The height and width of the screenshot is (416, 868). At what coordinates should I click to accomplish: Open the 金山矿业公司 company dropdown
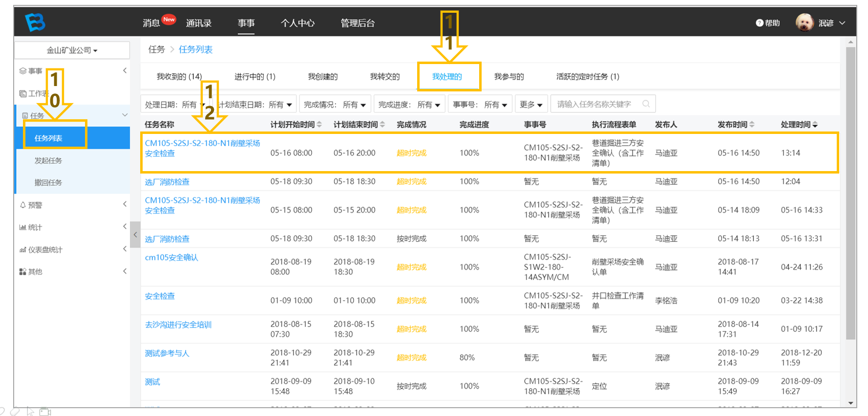pyautogui.click(x=72, y=50)
